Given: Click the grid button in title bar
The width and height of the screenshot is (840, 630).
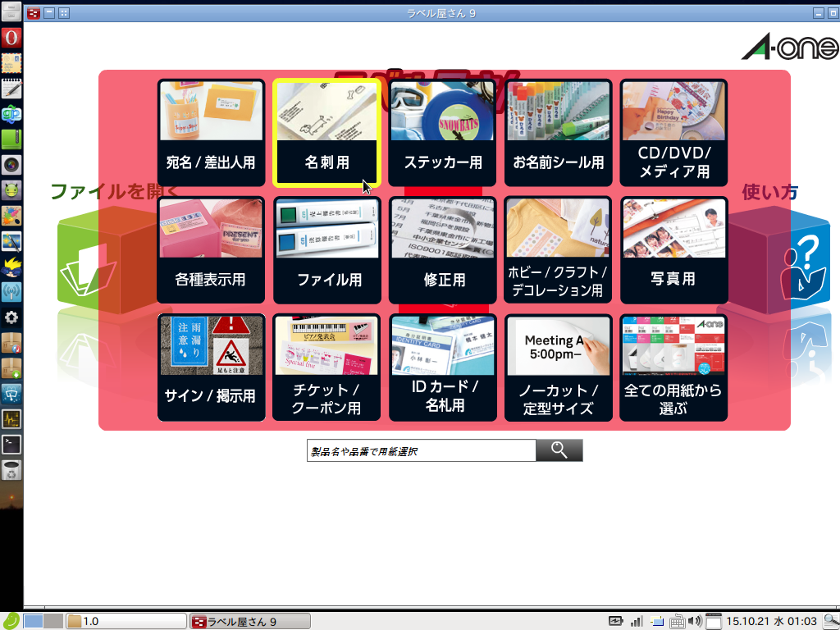Looking at the screenshot, I should tap(64, 13).
